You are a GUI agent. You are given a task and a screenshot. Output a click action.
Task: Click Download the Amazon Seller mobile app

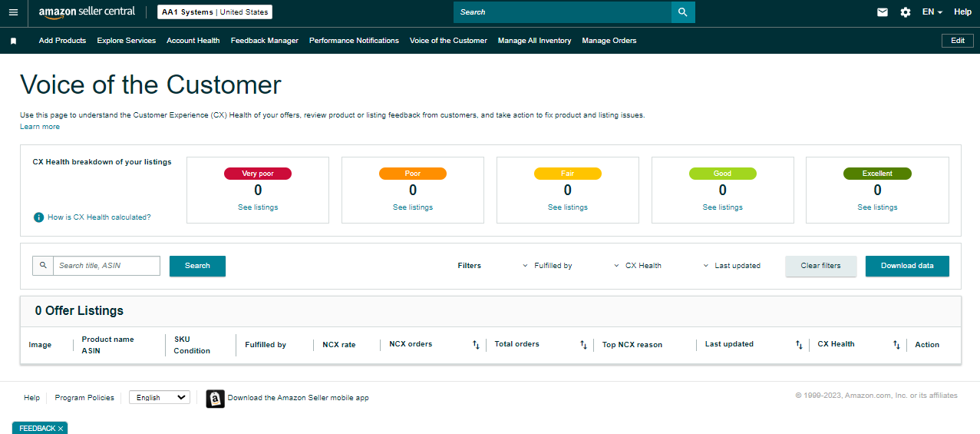(x=299, y=398)
